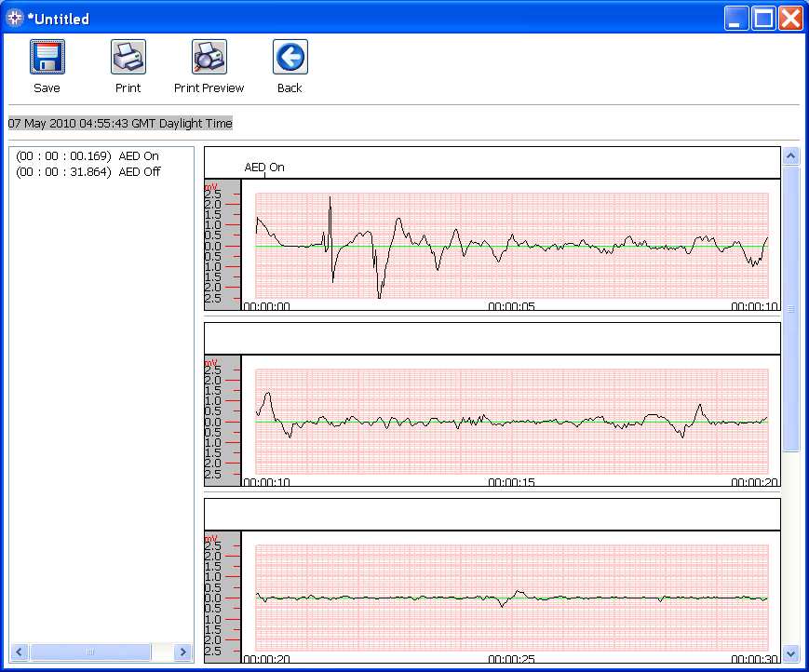Click the app icon in title bar

(15, 18)
